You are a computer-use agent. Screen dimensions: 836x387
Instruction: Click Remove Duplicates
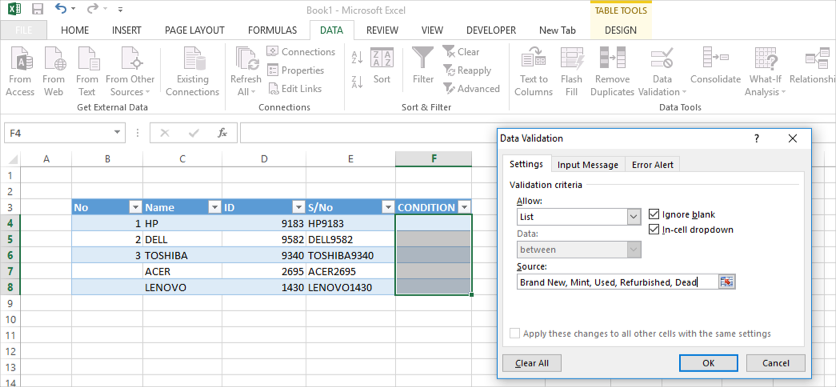(612, 71)
